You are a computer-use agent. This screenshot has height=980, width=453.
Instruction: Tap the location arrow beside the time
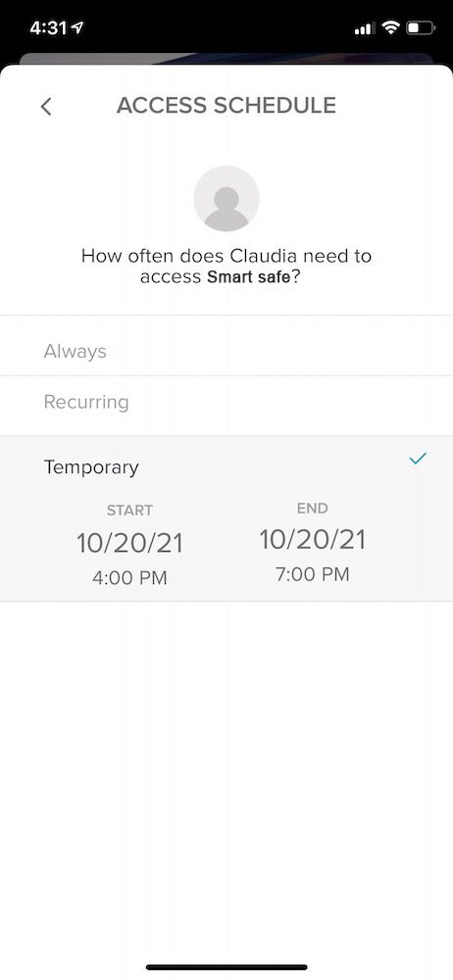(78, 27)
